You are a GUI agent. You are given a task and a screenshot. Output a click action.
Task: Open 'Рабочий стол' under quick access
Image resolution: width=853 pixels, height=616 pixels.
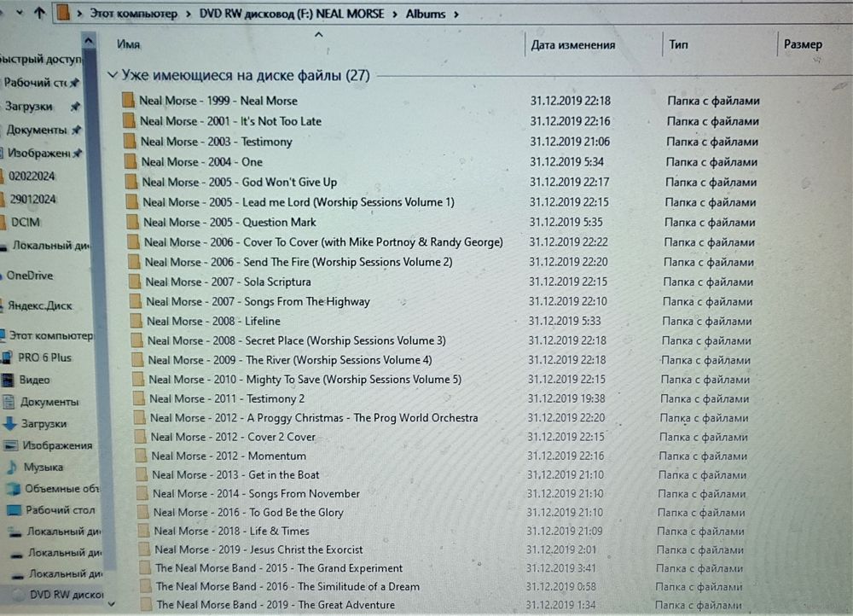click(35, 83)
